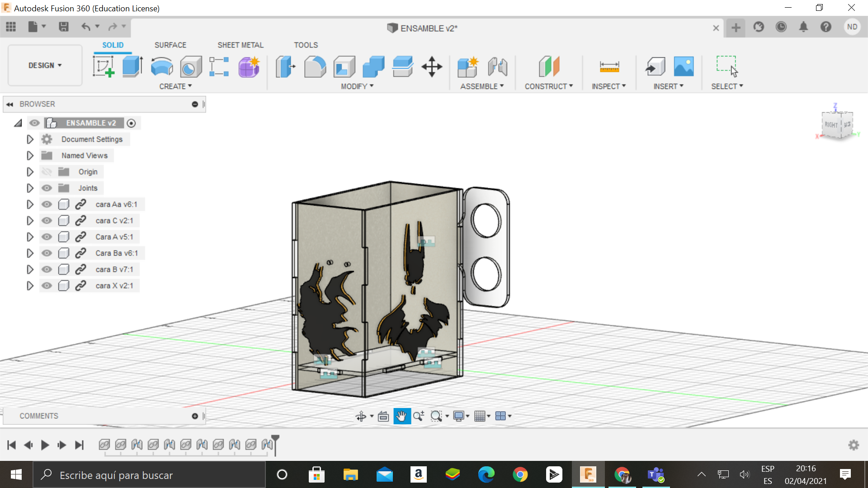The width and height of the screenshot is (868, 488).
Task: Hide the cara X v2:1 component
Action: tap(47, 286)
